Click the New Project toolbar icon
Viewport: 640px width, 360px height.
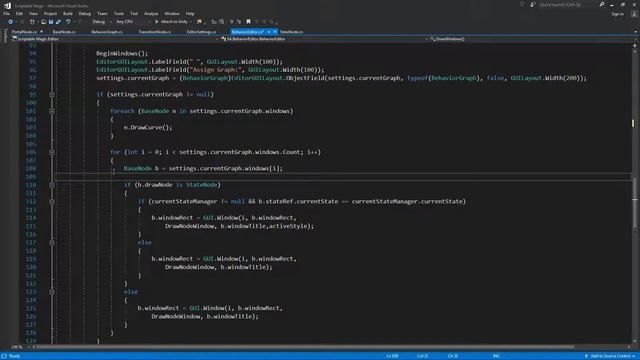click(32, 22)
